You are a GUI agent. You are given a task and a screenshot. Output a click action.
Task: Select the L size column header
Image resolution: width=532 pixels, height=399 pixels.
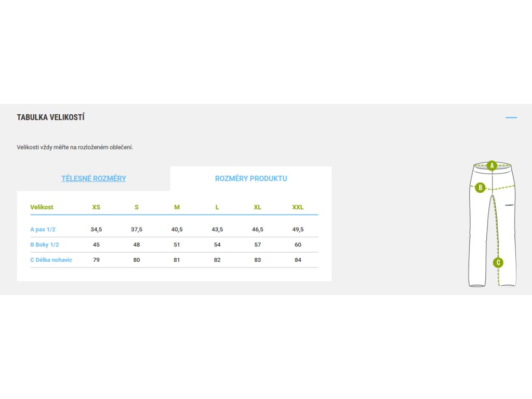217,207
